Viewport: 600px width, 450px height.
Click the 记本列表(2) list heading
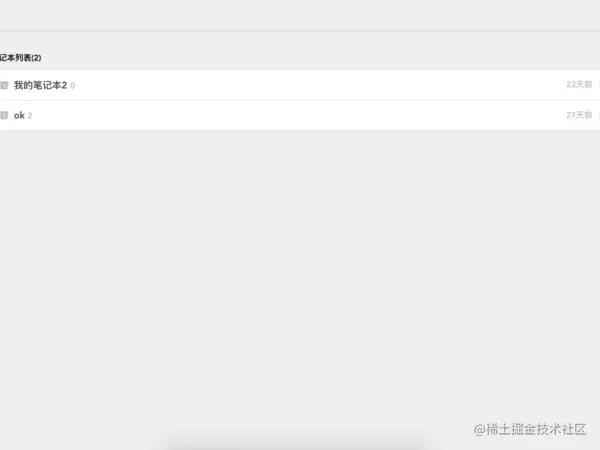coord(21,58)
